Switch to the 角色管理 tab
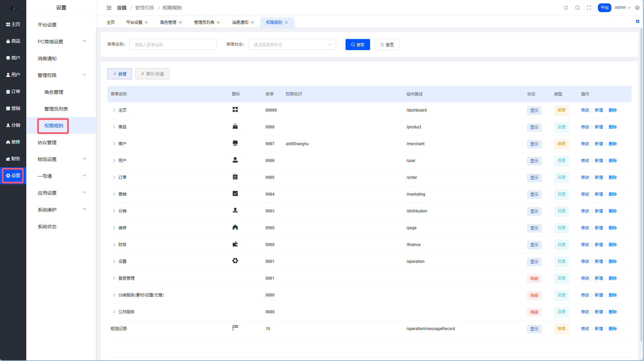The image size is (644, 361). [168, 23]
